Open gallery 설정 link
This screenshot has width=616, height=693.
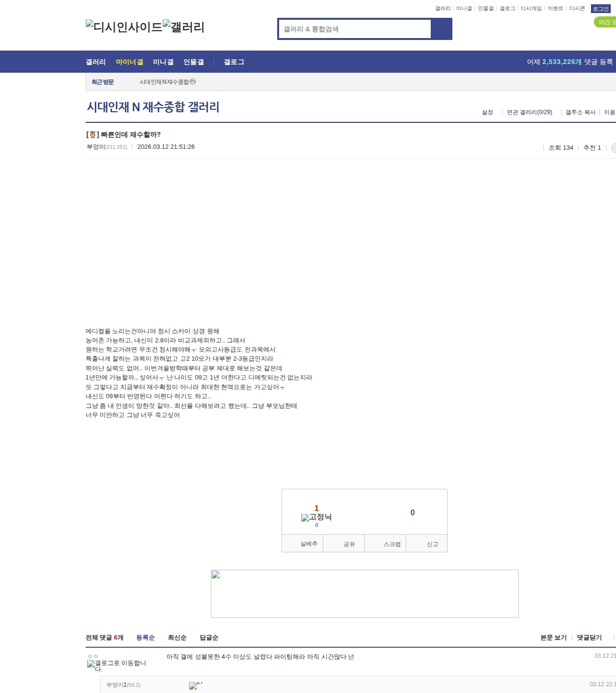click(x=488, y=112)
